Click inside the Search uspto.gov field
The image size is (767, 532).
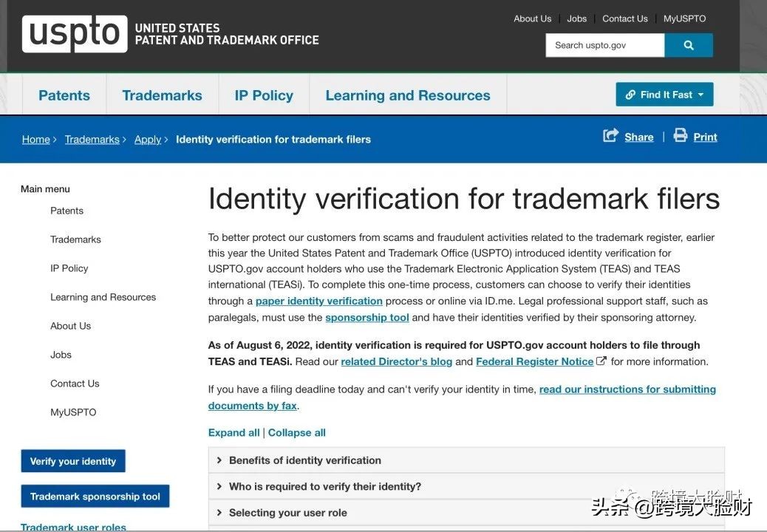click(x=604, y=45)
